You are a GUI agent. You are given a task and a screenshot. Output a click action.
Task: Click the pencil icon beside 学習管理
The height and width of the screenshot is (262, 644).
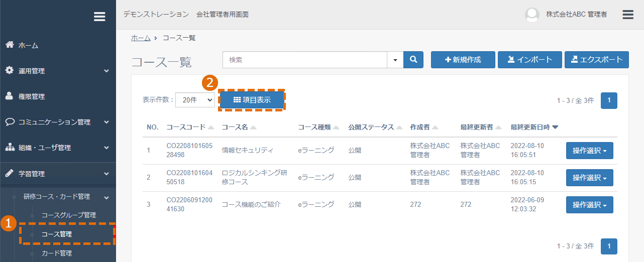(10, 173)
